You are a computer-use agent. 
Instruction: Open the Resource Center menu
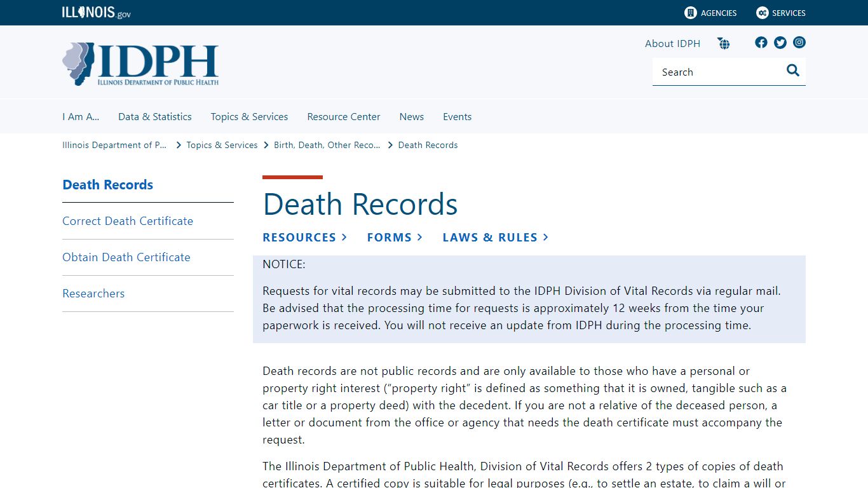(x=344, y=117)
